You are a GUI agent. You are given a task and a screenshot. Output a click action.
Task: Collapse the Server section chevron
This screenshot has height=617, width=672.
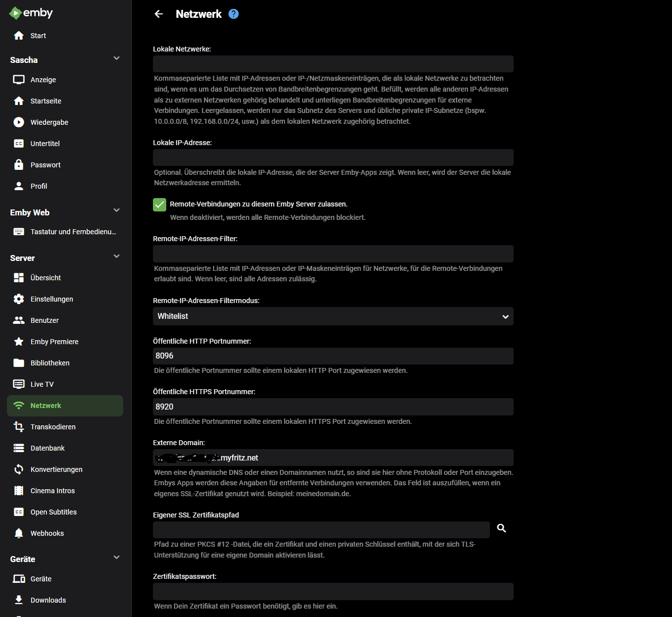coord(117,257)
